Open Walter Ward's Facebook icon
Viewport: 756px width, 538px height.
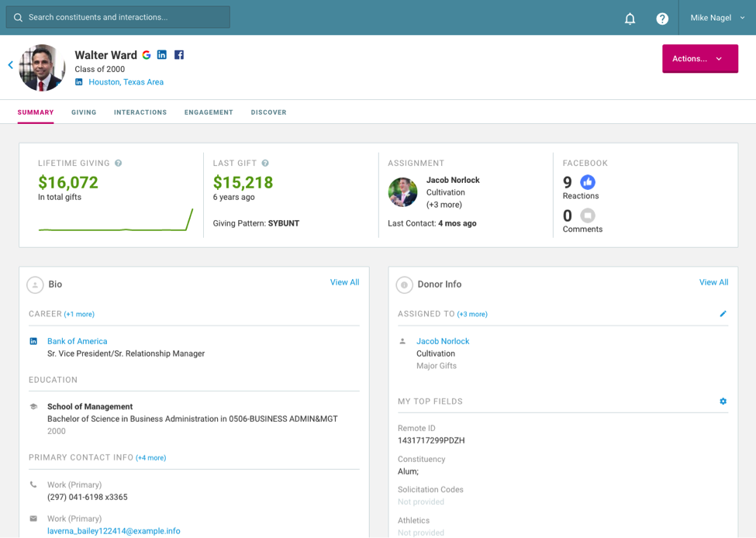coord(179,55)
